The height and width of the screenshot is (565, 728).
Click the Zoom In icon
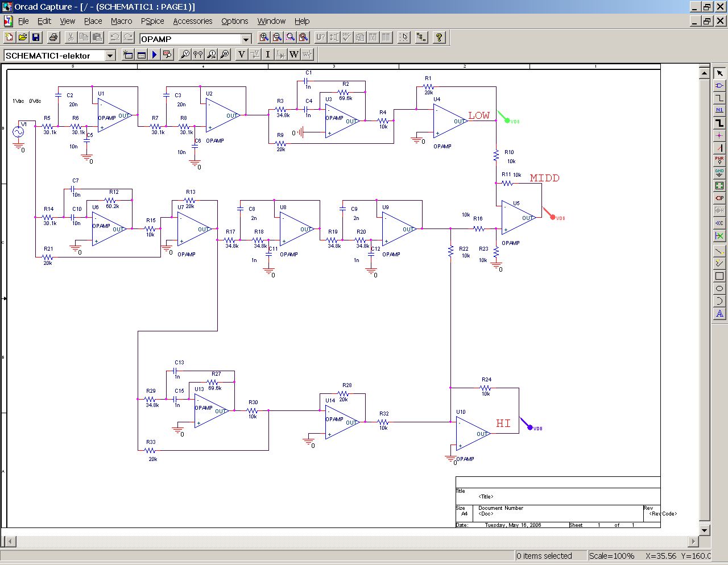(264, 38)
